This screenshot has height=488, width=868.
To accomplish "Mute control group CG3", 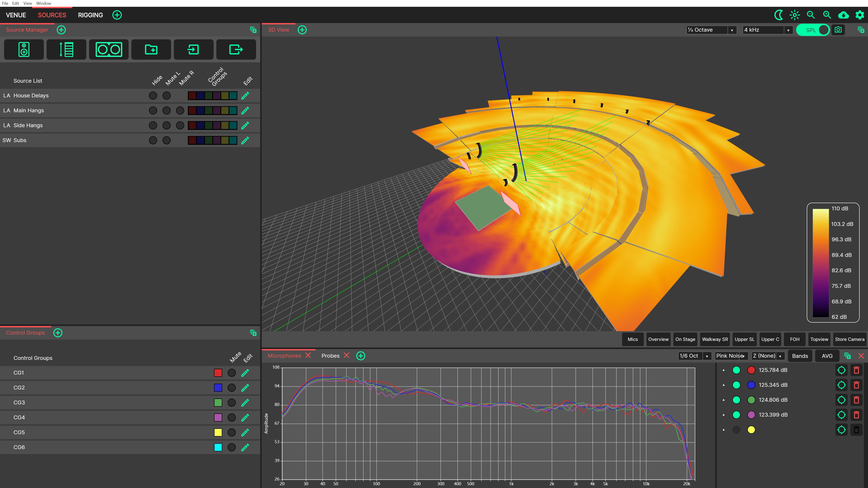I will click(x=231, y=402).
